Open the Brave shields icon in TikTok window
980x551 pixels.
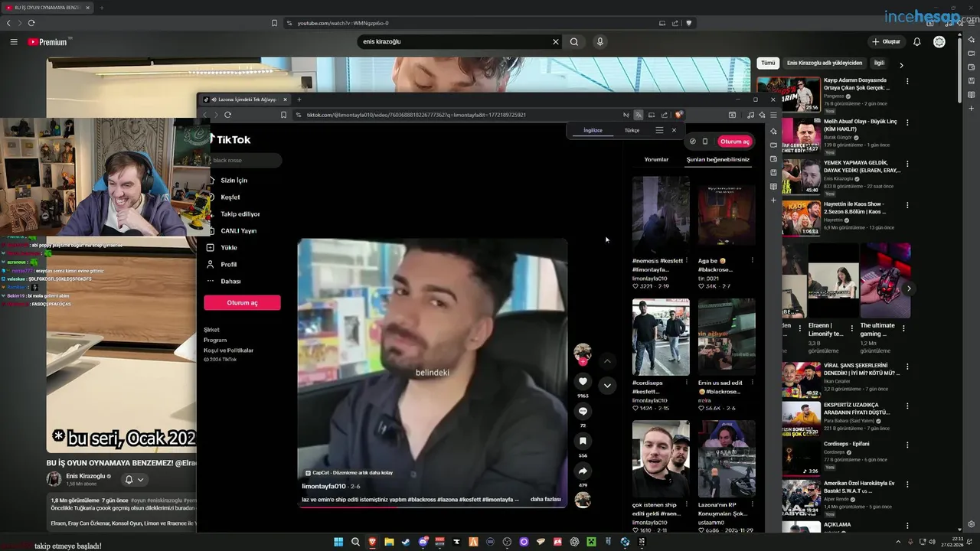tap(678, 115)
